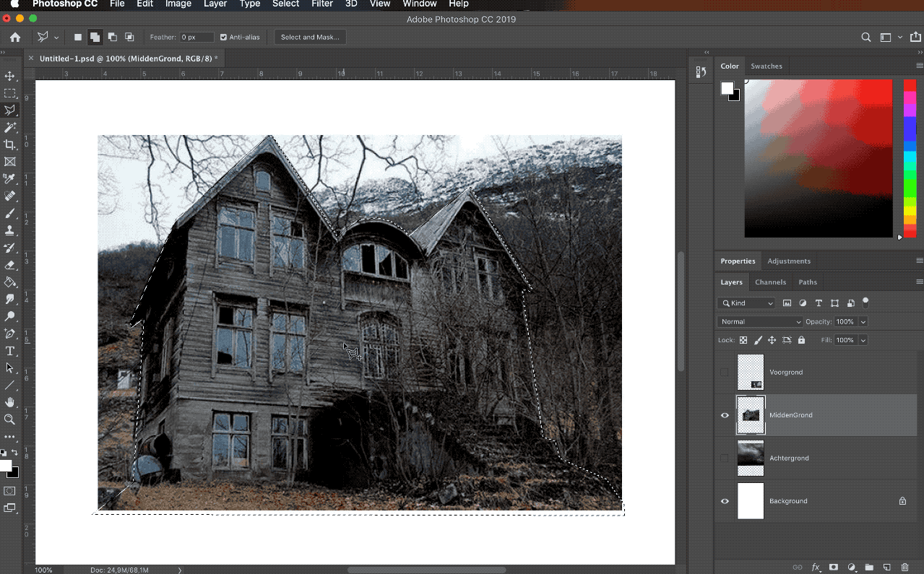924x574 pixels.
Task: Activate the Crop tool
Action: 9,144
